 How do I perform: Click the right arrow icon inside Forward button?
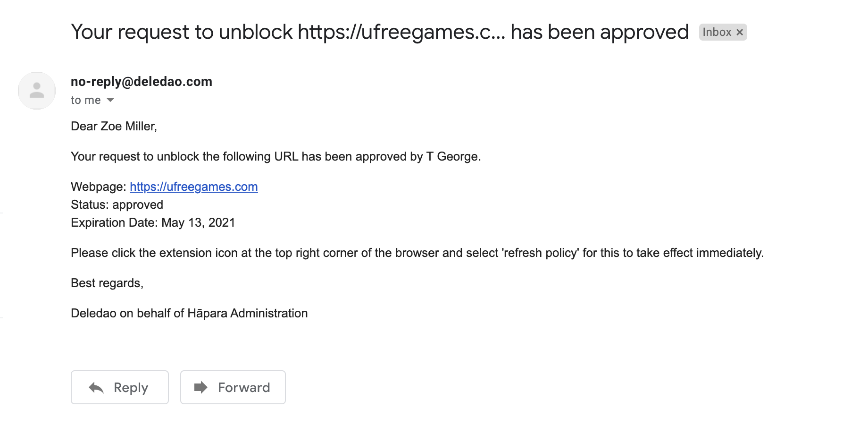click(201, 387)
